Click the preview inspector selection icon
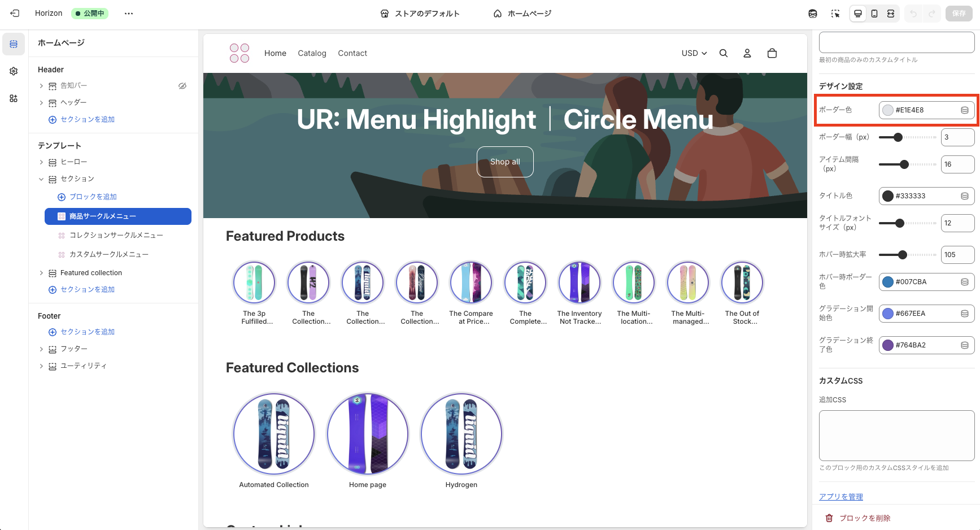Viewport: 980px width, 530px height. 835,14
